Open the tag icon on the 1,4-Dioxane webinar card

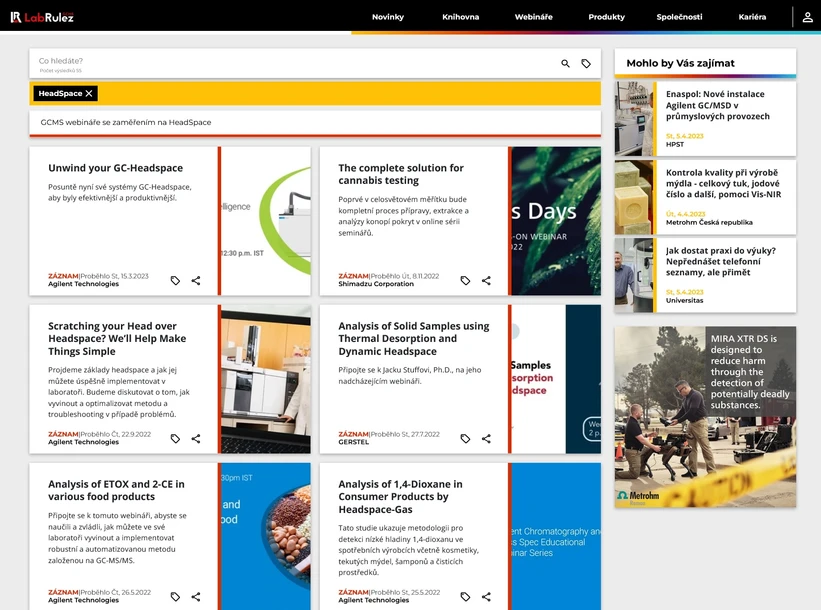click(x=464, y=596)
